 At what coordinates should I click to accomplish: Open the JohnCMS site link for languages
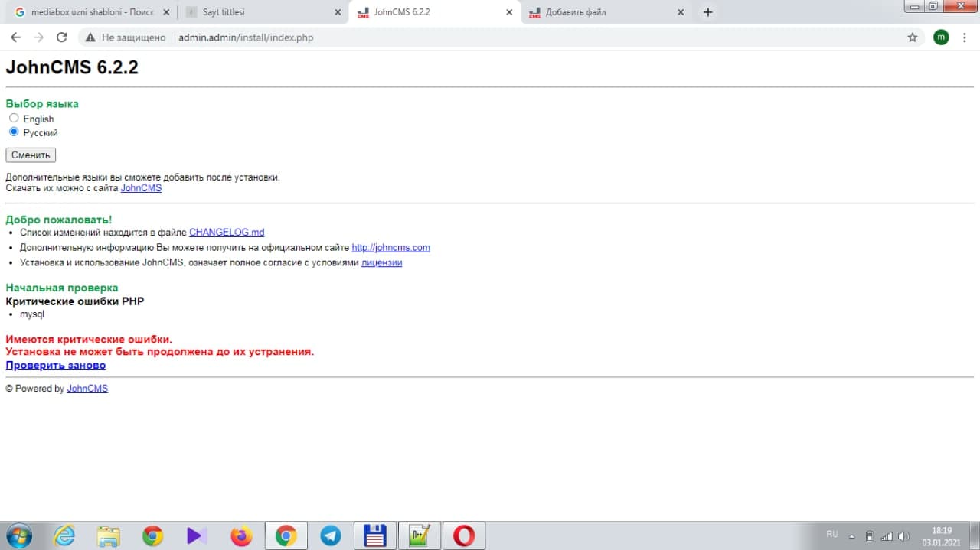(x=141, y=188)
